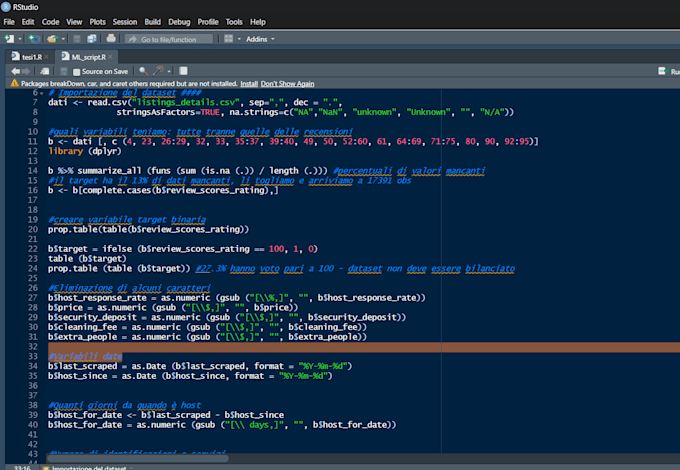
Task: Click the workspace panes grid icon
Action: pyautogui.click(x=229, y=39)
